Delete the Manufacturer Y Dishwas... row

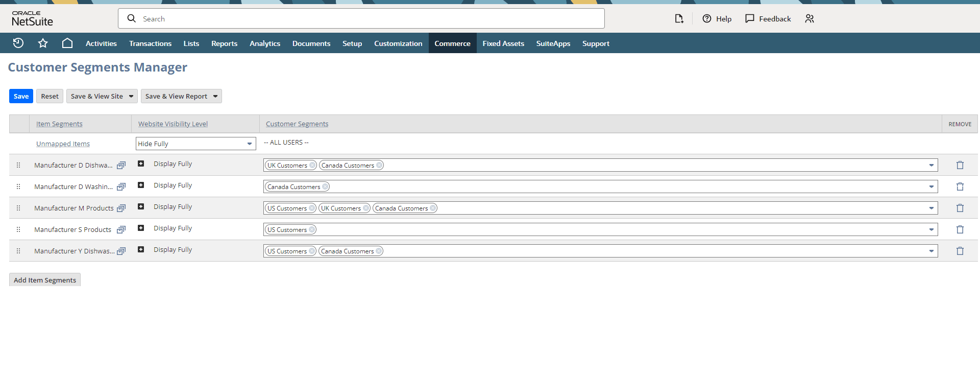960,251
